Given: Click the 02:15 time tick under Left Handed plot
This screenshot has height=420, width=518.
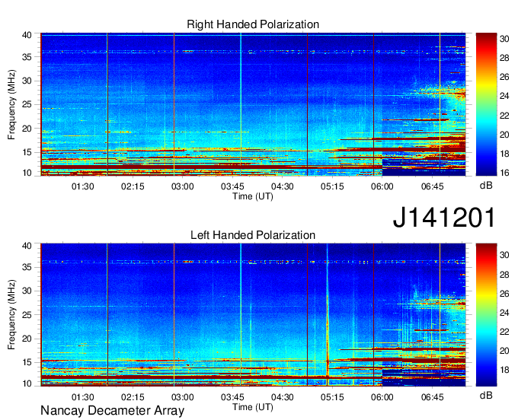Looking at the screenshot, I should tap(133, 397).
